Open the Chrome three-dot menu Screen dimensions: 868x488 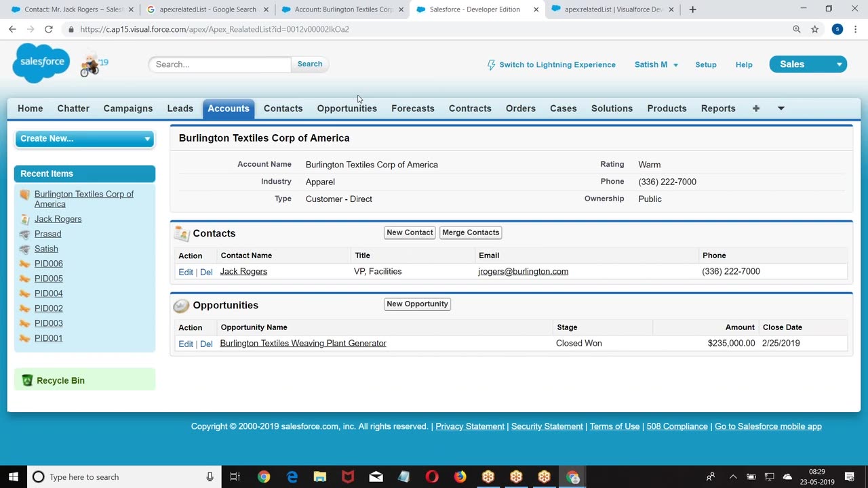[x=856, y=29]
